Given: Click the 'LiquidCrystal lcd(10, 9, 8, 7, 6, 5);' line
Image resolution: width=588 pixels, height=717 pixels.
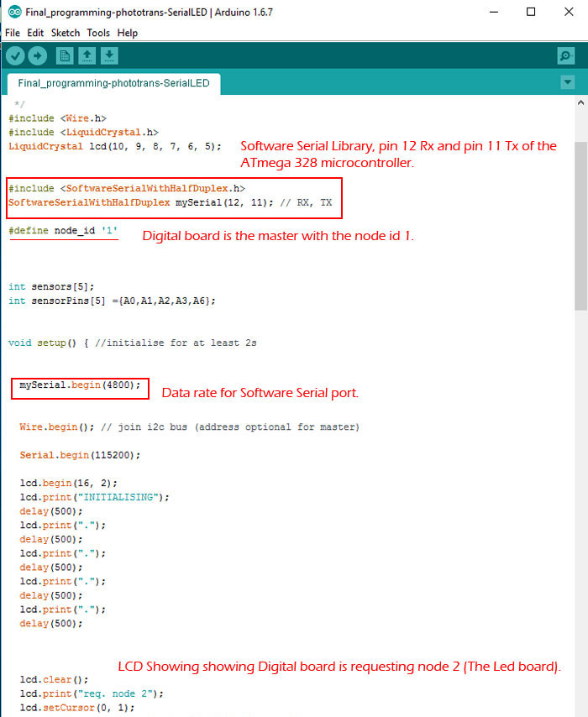Looking at the screenshot, I should pyautogui.click(x=115, y=146).
